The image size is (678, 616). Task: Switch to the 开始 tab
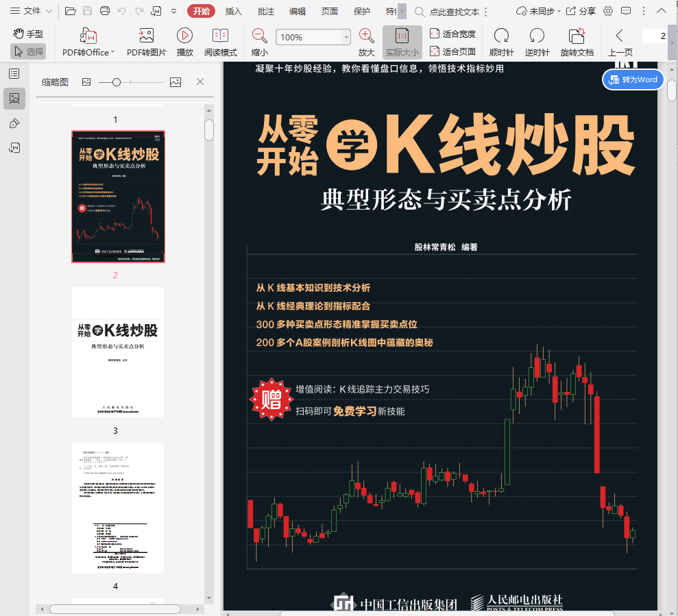click(x=201, y=11)
